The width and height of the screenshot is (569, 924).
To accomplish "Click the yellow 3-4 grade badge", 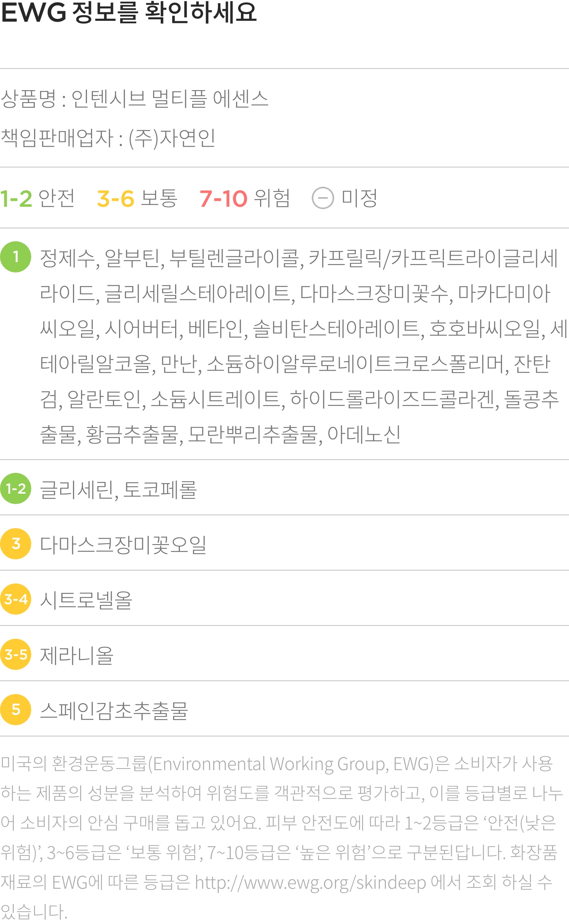I will pos(16,599).
